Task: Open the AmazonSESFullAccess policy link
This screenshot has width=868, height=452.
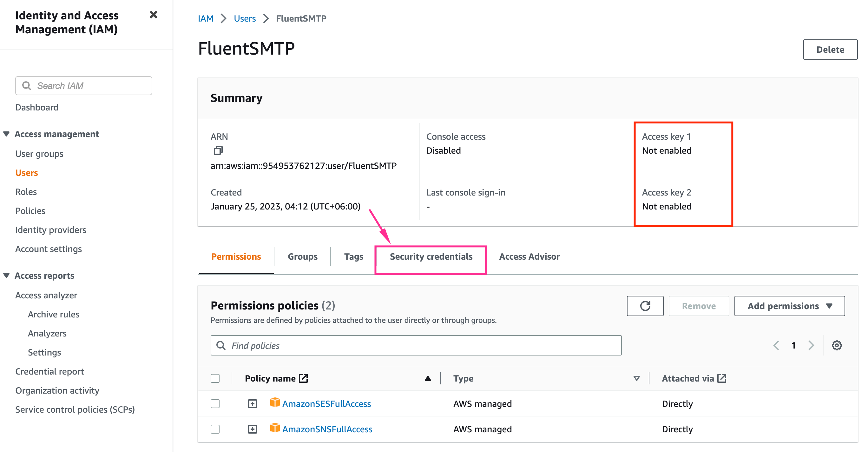Action: coord(326,403)
